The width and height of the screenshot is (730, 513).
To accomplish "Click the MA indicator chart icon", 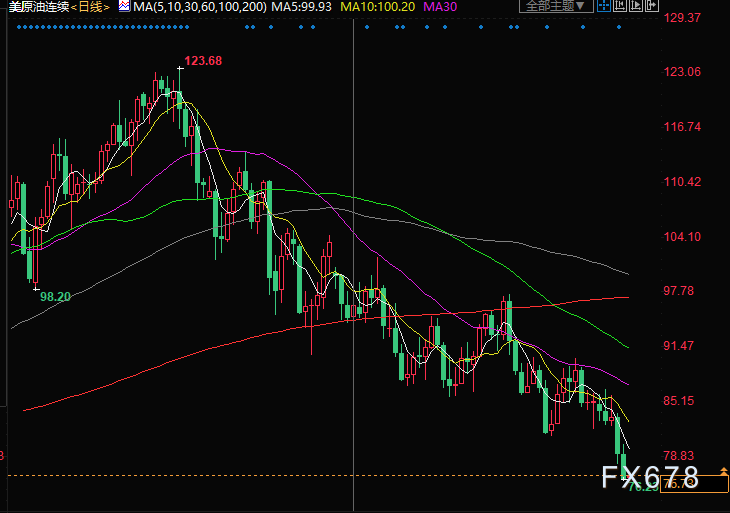I will [x=124, y=6].
